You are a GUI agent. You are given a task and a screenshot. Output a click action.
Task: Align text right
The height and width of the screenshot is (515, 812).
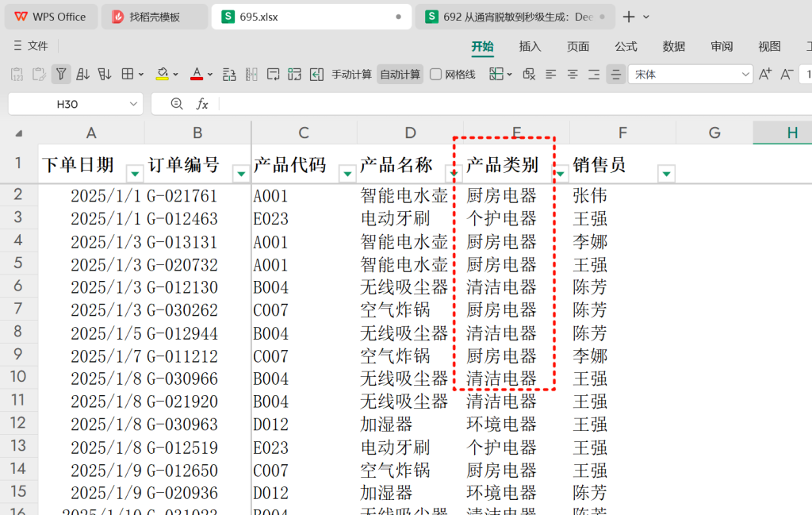pos(594,75)
